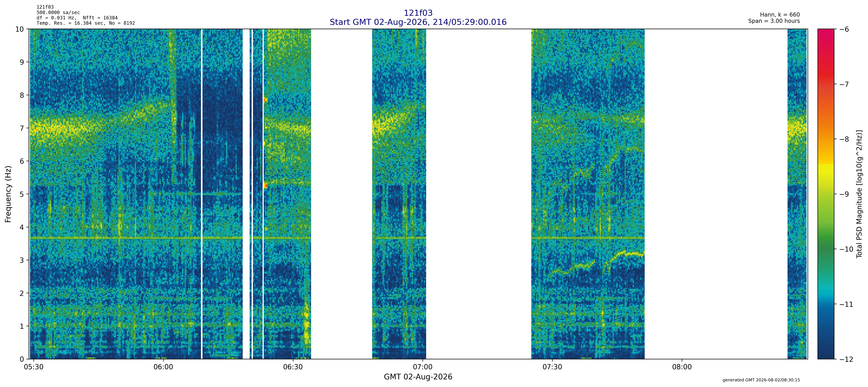Click the frequency axis tick "3"
The height and width of the screenshot is (387, 868).
pos(22,260)
